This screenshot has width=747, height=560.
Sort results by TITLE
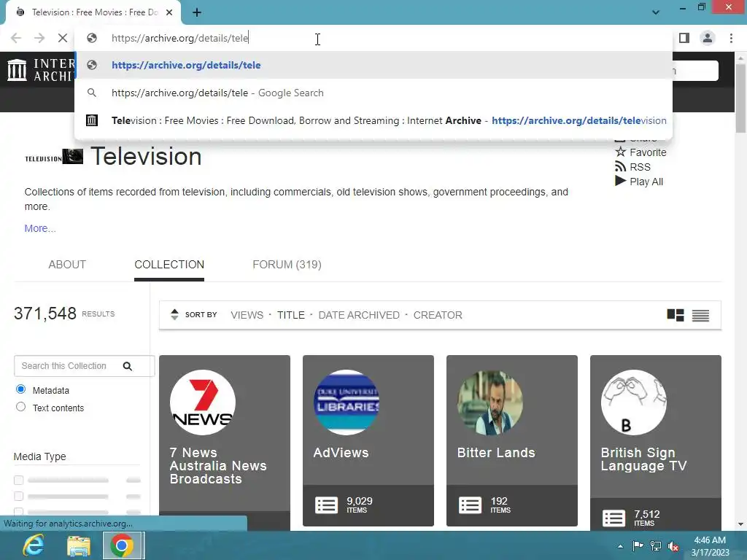[x=290, y=315]
